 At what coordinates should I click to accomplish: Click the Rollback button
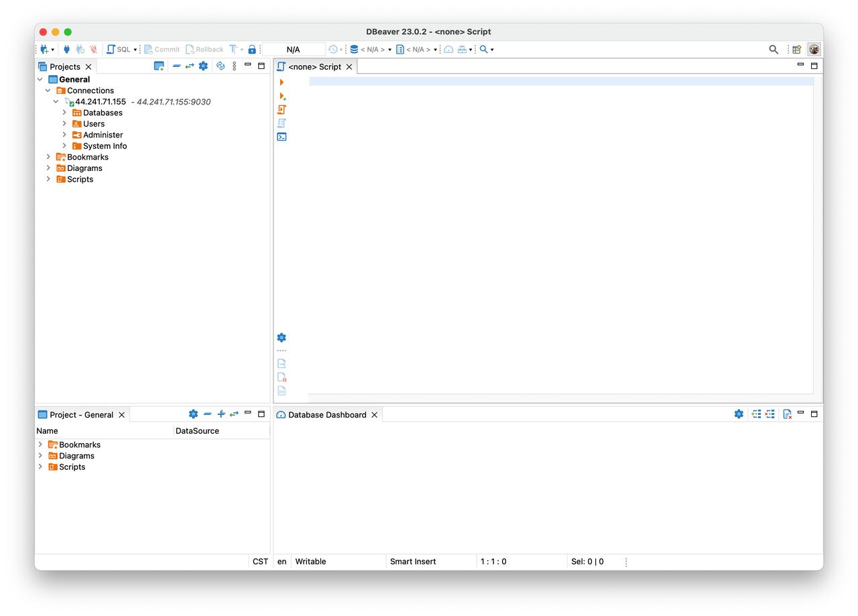[x=204, y=49]
